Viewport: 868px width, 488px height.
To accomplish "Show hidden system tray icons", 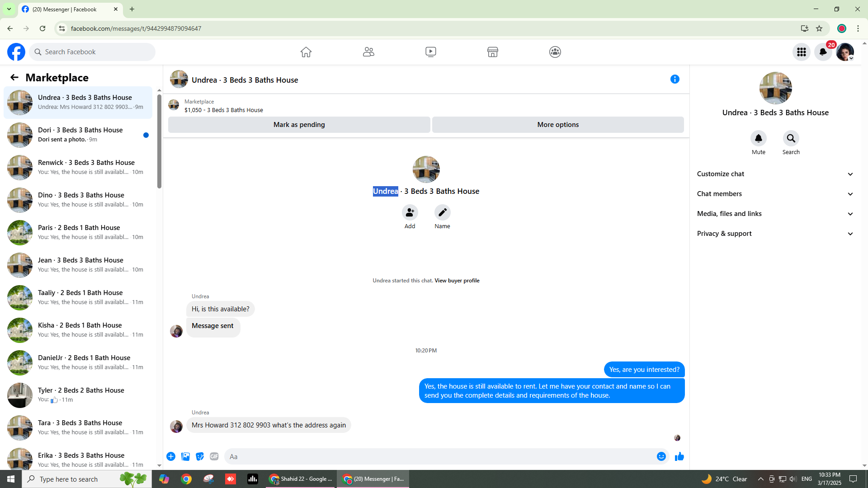I will (760, 479).
